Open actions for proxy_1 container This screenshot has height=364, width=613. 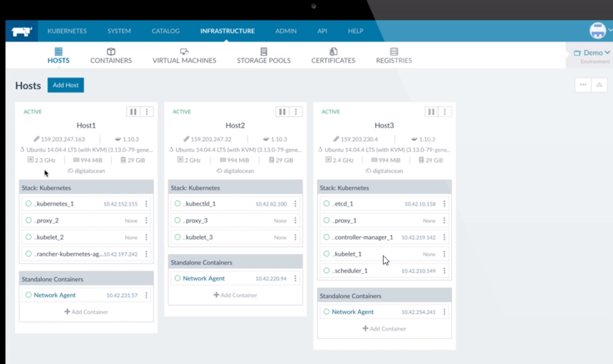point(444,220)
